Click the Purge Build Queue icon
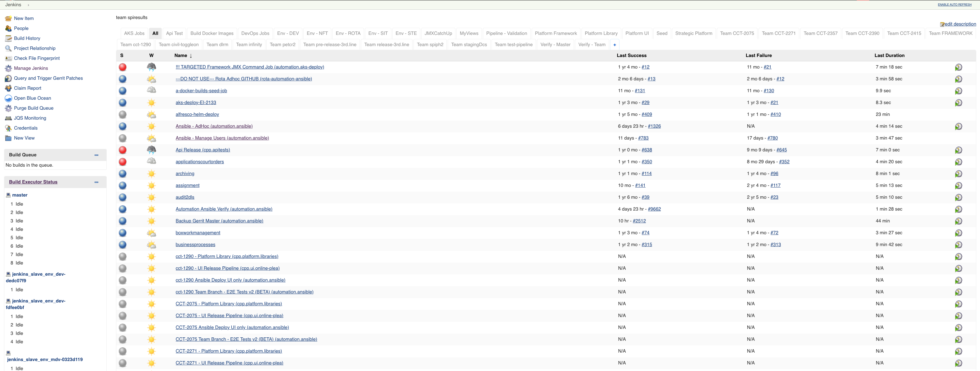The image size is (980, 371). pyautogui.click(x=8, y=108)
